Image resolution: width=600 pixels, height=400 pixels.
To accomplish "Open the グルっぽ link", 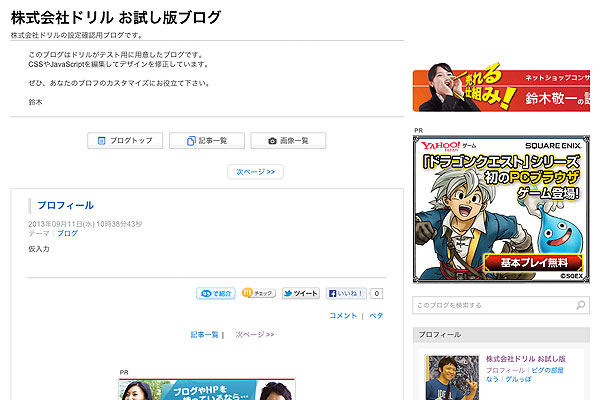I will 518,379.
